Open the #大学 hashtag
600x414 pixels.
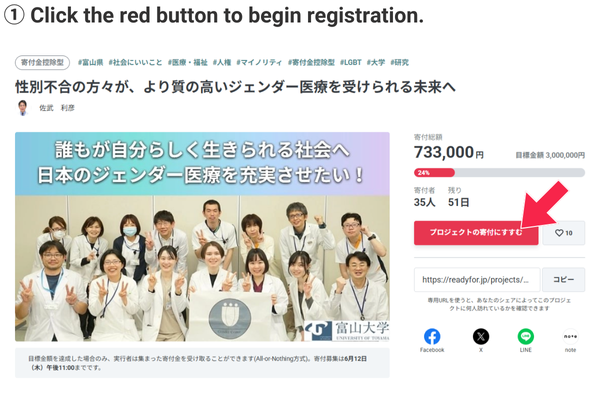[376, 62]
